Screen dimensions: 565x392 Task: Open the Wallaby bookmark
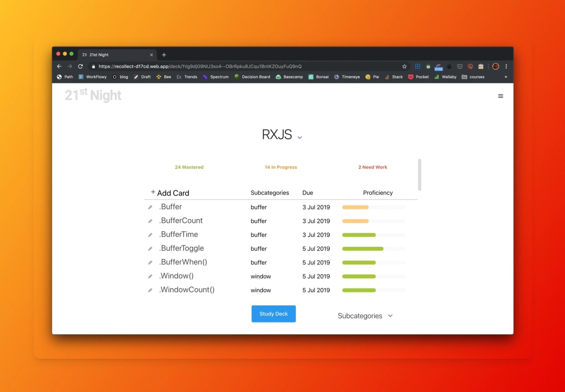tap(445, 77)
